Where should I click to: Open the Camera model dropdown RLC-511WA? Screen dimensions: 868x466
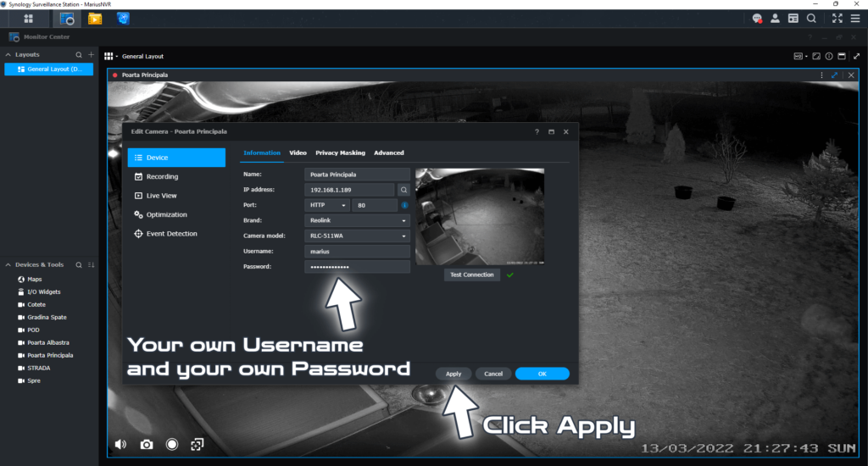357,236
